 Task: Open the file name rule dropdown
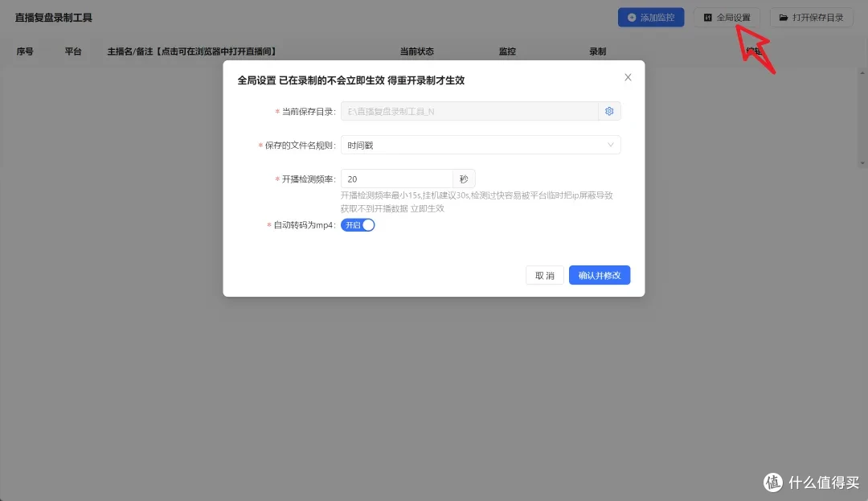(x=481, y=145)
